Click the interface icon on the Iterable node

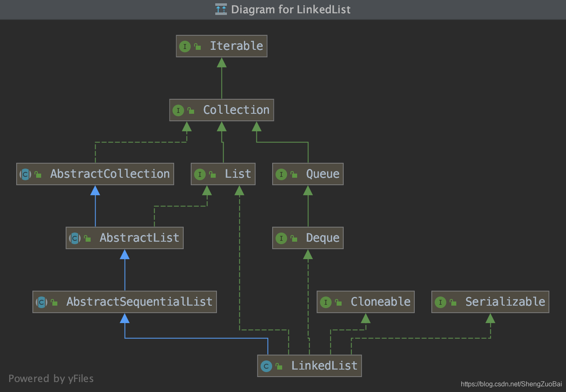185,46
